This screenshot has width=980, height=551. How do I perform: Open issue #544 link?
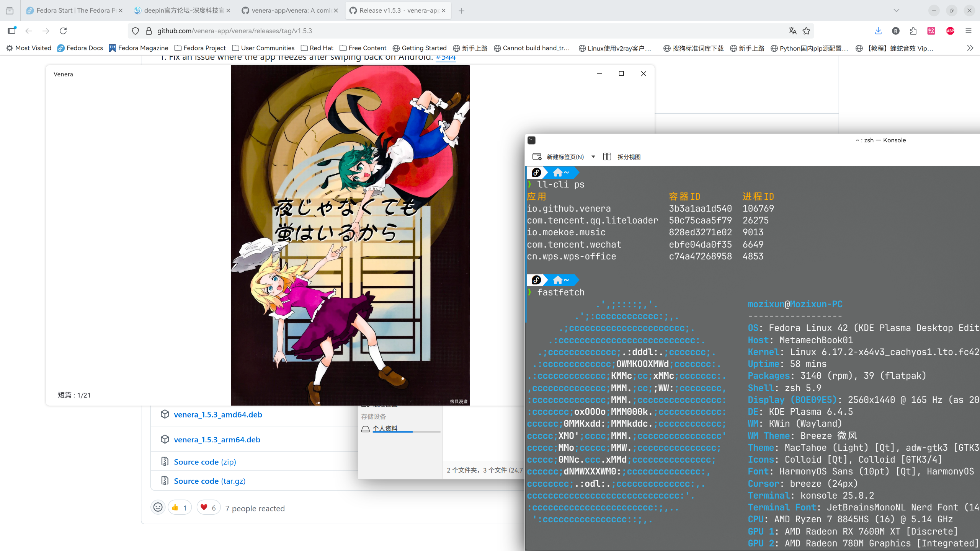tap(446, 58)
